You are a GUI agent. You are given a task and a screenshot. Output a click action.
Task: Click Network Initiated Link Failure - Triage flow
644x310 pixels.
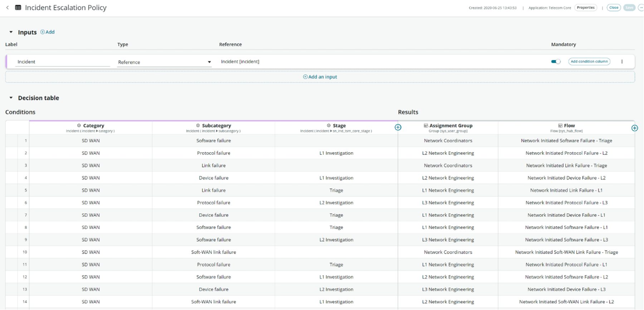(566, 166)
